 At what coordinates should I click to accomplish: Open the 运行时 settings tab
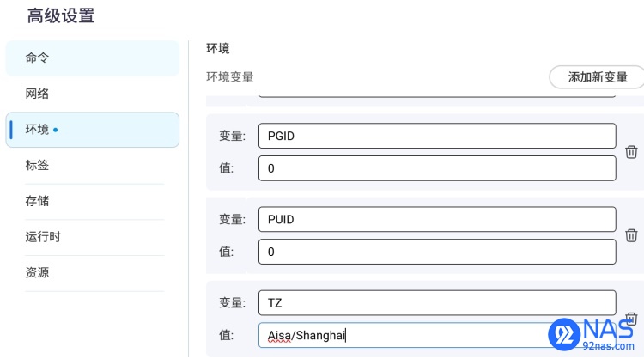pos(93,236)
